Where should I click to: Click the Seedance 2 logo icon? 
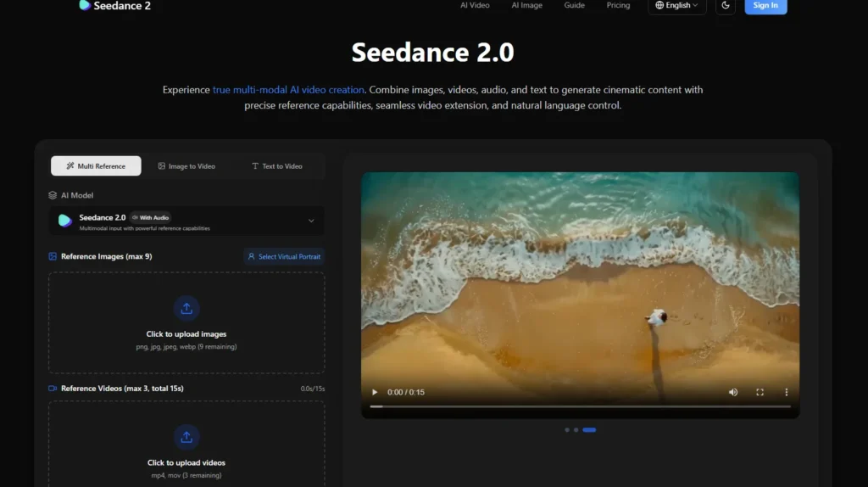point(85,6)
